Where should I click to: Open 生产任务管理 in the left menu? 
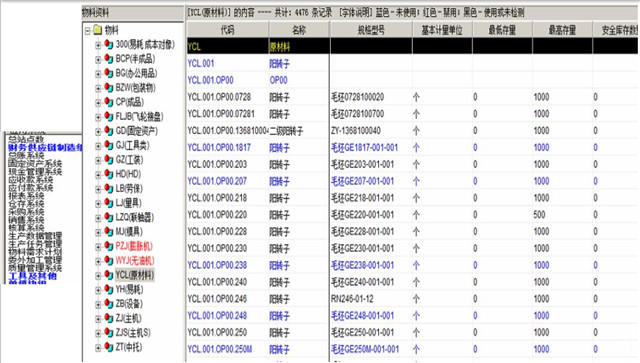pyautogui.click(x=35, y=244)
